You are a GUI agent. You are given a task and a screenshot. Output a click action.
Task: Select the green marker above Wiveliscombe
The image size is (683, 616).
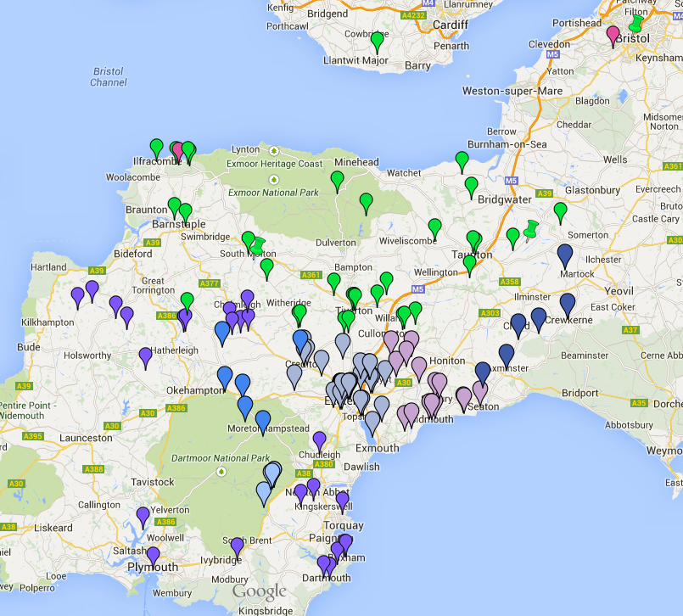(435, 227)
